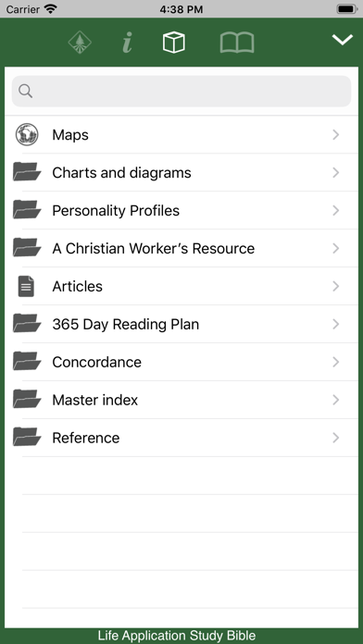
Task: Expand Maps using its right chevron
Action: [x=336, y=135]
